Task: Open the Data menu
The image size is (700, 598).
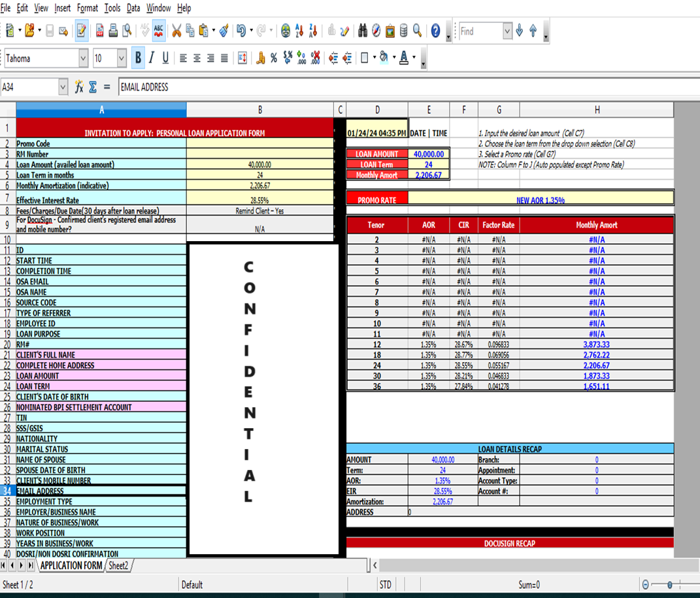Action: (133, 8)
